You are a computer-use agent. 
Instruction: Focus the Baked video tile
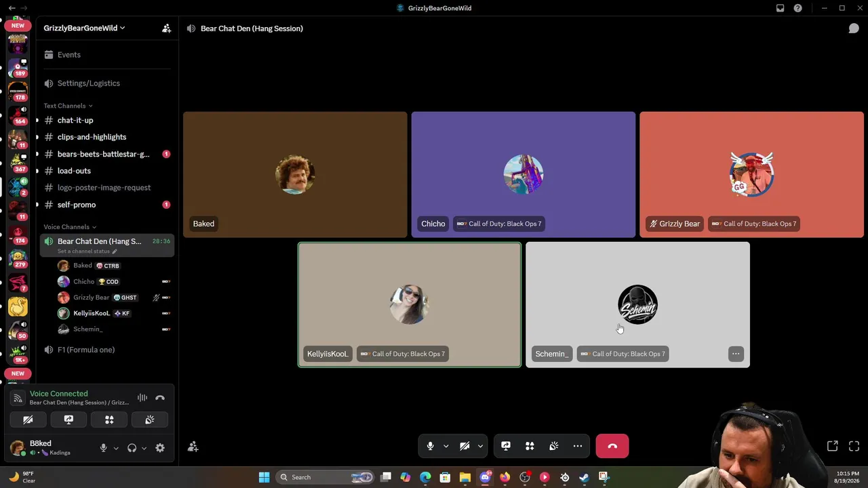click(295, 175)
